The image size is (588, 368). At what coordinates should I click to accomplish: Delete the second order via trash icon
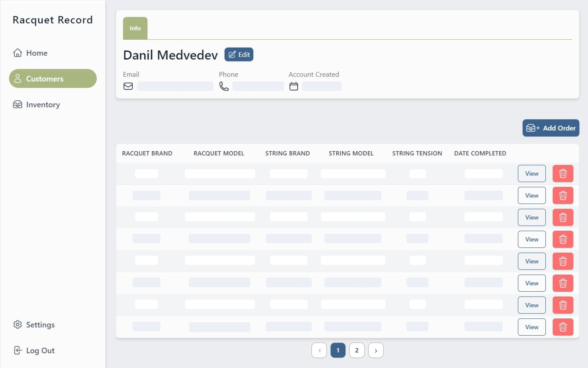tap(563, 195)
